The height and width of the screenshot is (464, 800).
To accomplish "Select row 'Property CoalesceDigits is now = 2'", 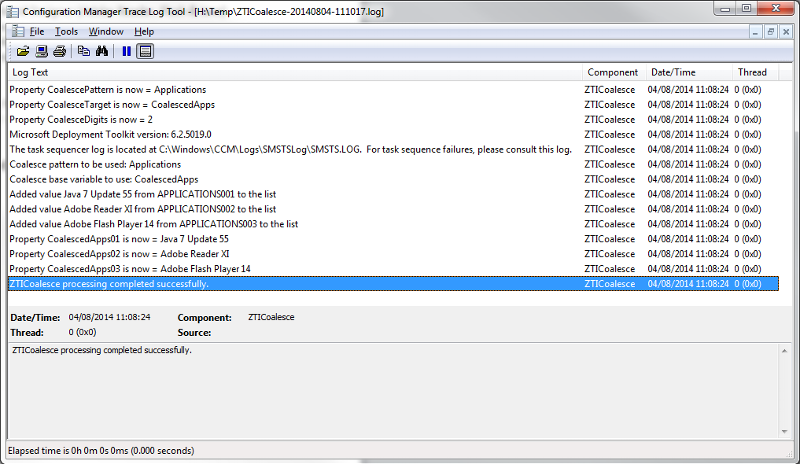I will 393,119.
